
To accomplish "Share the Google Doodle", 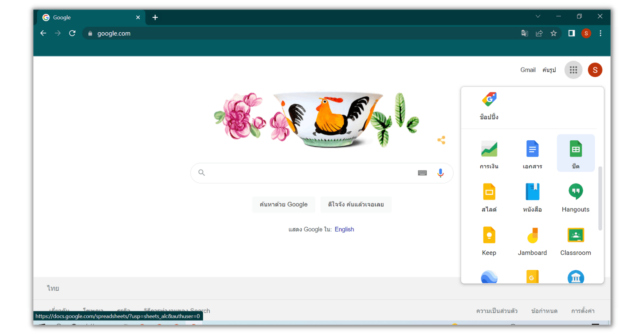I will [x=441, y=140].
